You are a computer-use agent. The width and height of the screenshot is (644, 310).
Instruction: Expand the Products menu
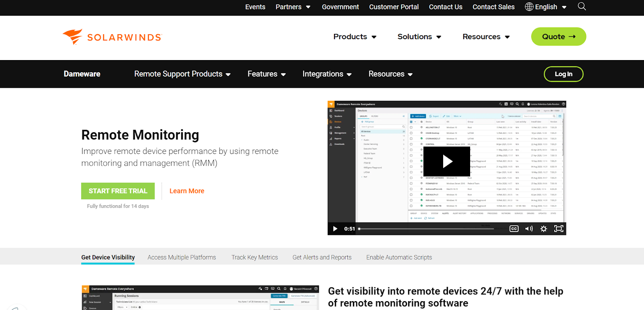pos(355,37)
